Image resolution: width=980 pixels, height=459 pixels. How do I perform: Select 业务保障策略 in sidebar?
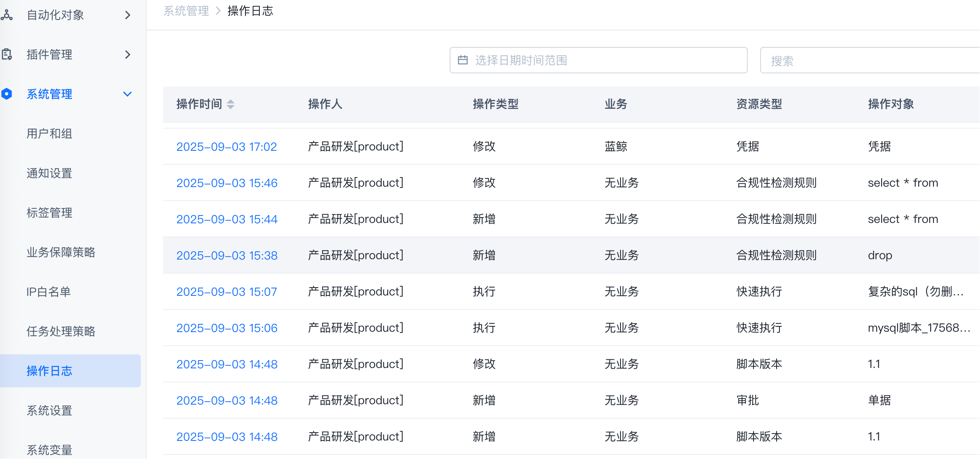coord(61,252)
